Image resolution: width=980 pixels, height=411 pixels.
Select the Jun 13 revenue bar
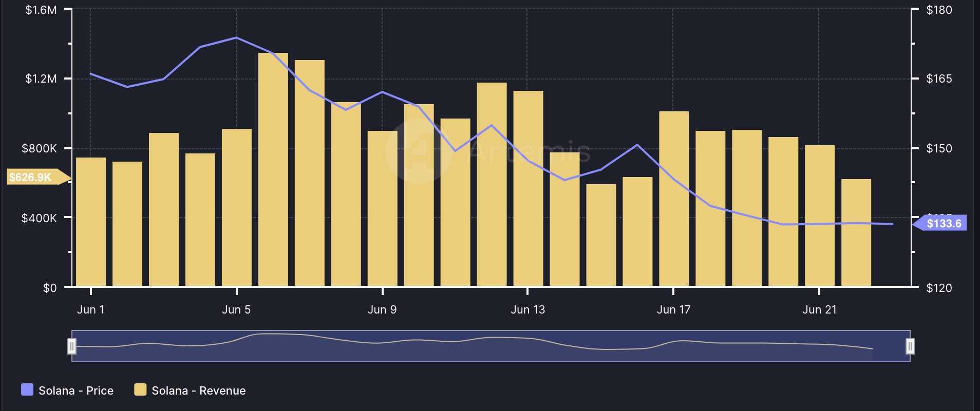(x=528, y=188)
